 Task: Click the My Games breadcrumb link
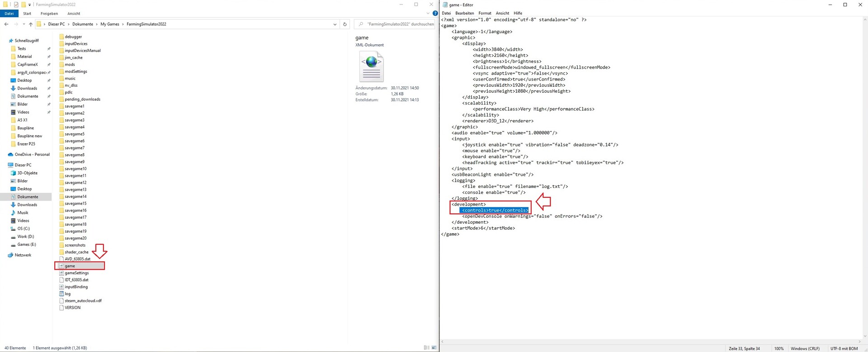pos(110,24)
